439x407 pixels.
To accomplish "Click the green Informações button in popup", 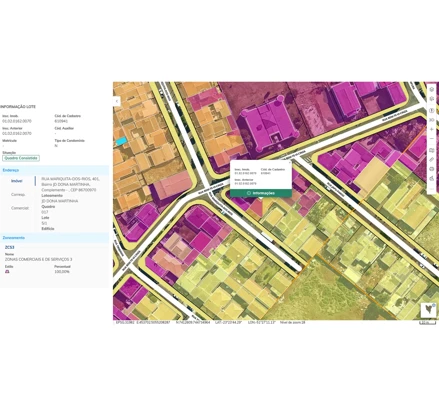I will tap(261, 193).
